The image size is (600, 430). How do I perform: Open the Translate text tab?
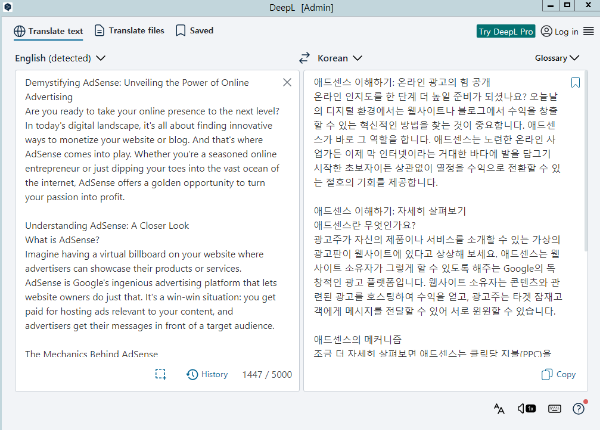[48, 31]
